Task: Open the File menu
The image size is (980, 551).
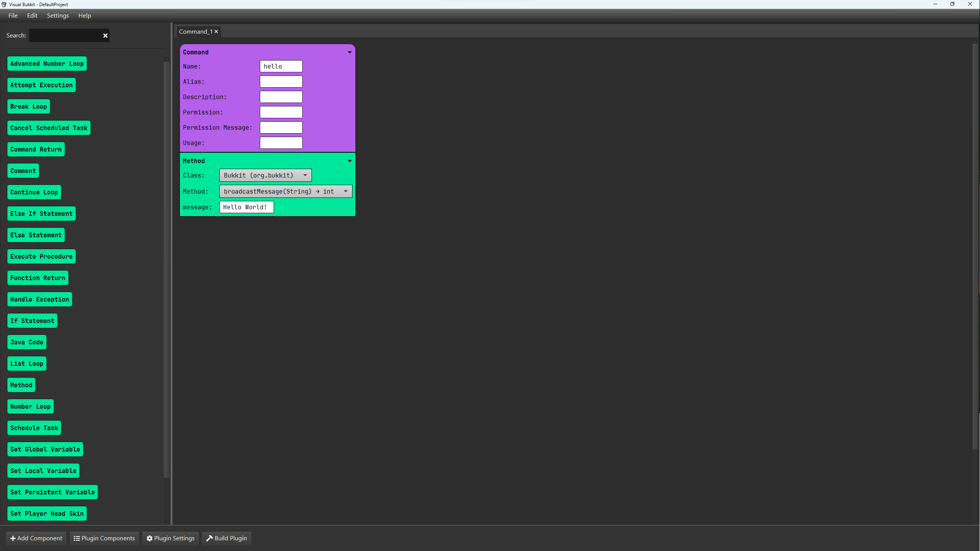Action: (x=13, y=16)
